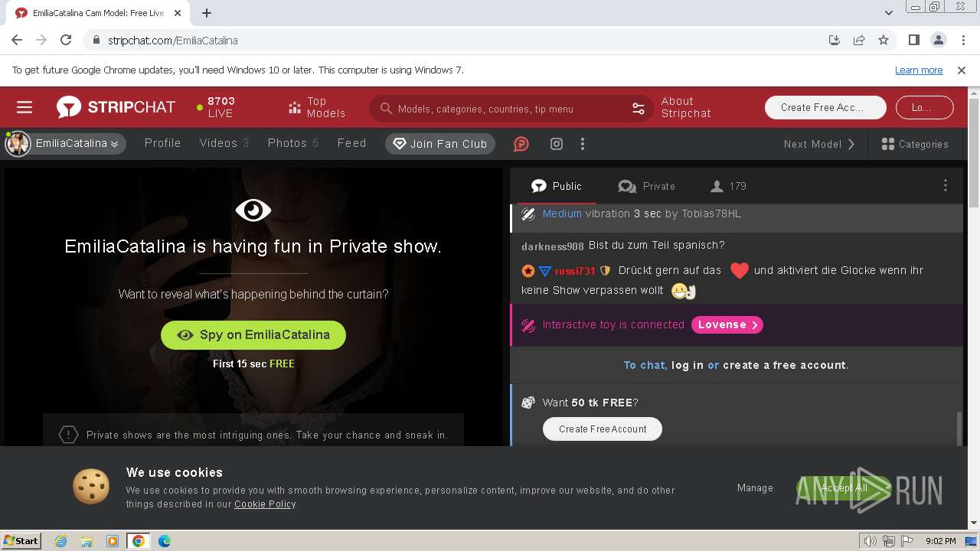The image size is (980, 551).
Task: Click the Accept All cookies button
Action: coord(844,487)
